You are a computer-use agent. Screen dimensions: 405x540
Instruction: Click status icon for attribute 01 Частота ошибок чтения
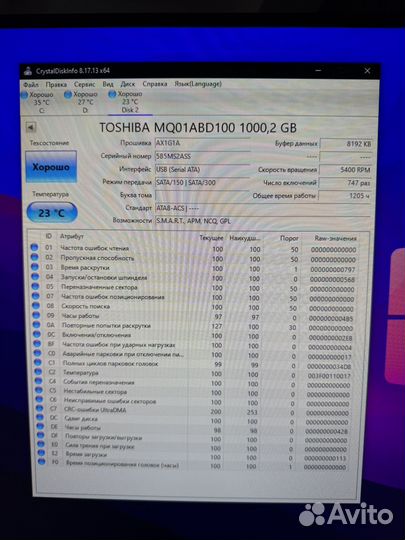click(x=34, y=247)
